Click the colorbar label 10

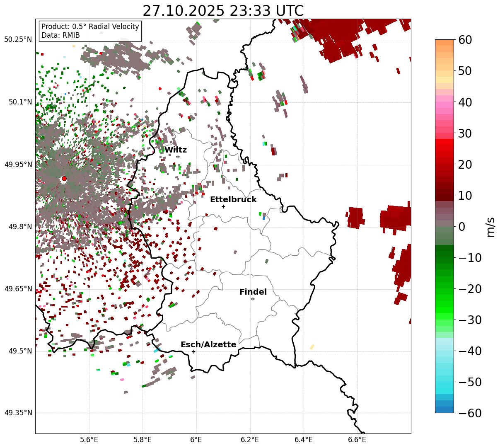click(x=464, y=195)
